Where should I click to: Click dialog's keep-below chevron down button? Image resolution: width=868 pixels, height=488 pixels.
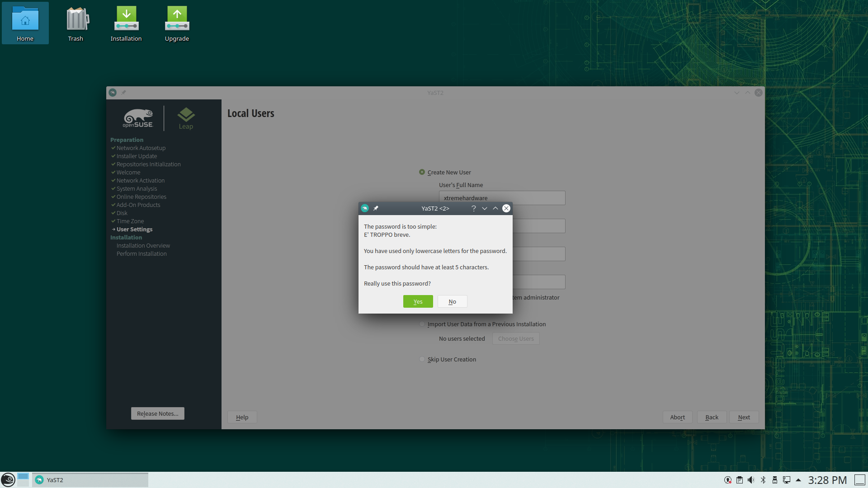coord(485,208)
